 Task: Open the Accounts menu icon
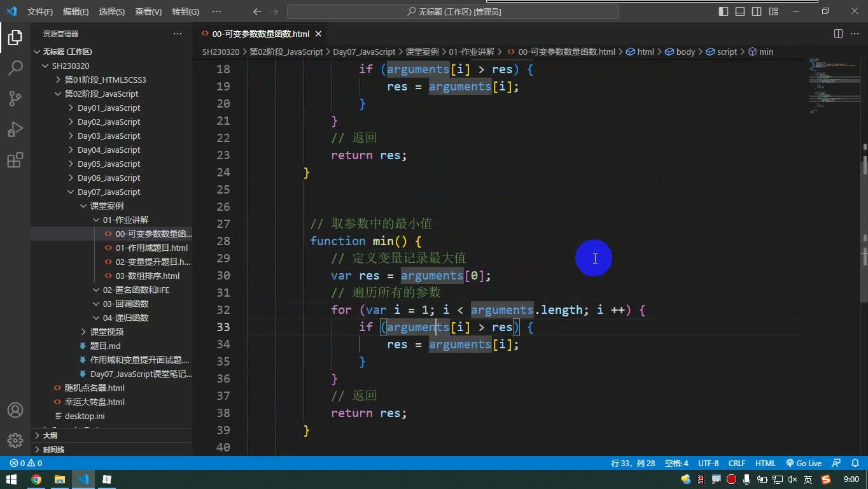tap(15, 410)
